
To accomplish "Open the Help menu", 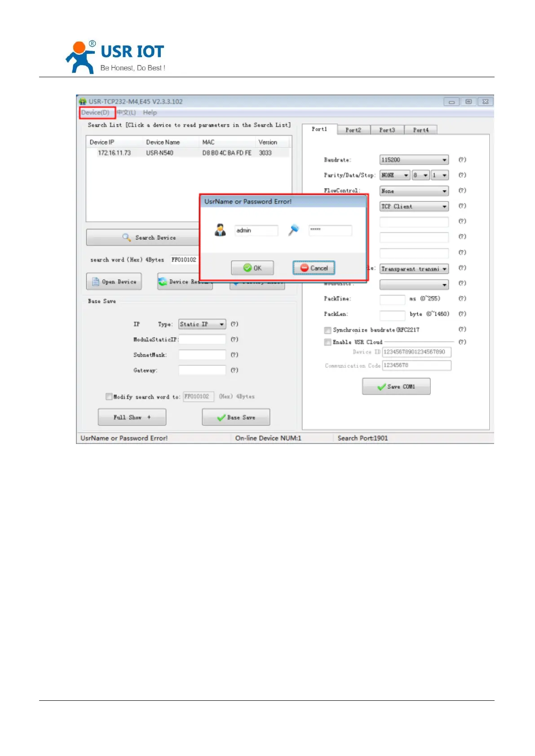I will [150, 113].
